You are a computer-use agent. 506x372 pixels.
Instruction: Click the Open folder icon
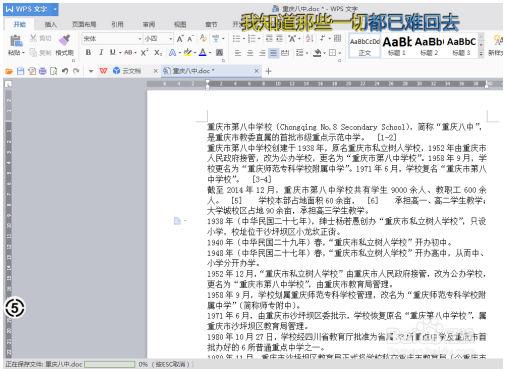9,71
